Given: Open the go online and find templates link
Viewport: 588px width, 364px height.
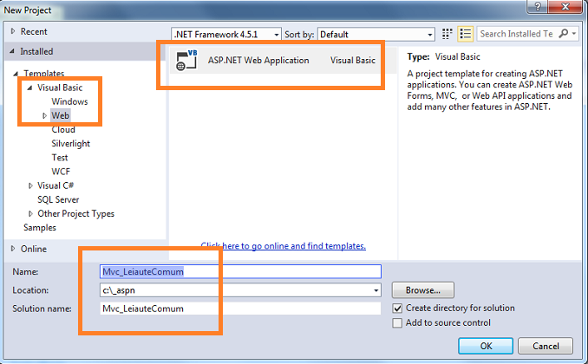Looking at the screenshot, I should click(x=283, y=246).
